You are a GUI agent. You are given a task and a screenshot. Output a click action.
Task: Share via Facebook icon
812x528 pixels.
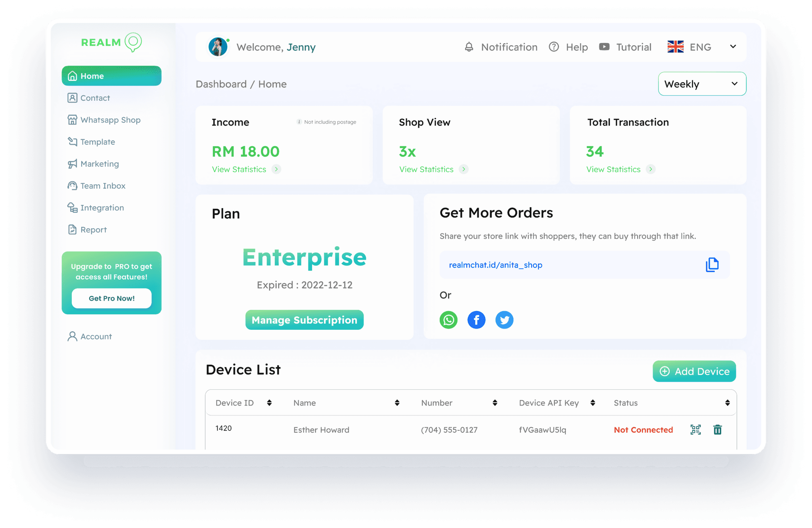(477, 320)
